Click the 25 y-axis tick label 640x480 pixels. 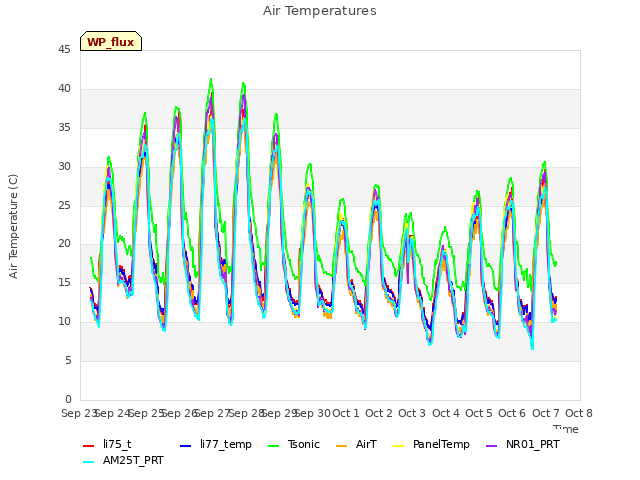pyautogui.click(x=64, y=205)
